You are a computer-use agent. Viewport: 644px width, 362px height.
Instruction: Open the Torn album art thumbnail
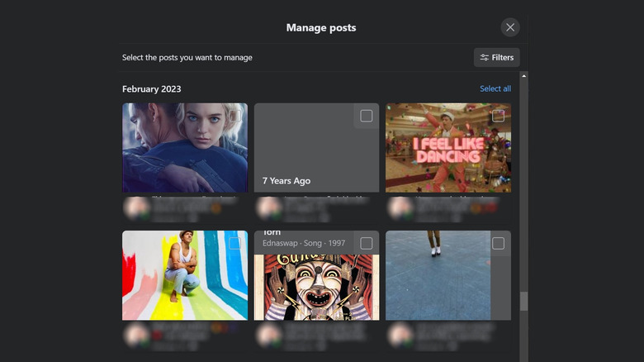click(316, 288)
